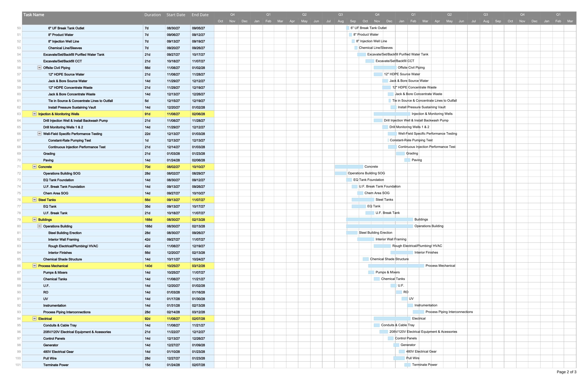Click the Start Date column header
The image size is (588, 380).
pyautogui.click(x=178, y=18)
